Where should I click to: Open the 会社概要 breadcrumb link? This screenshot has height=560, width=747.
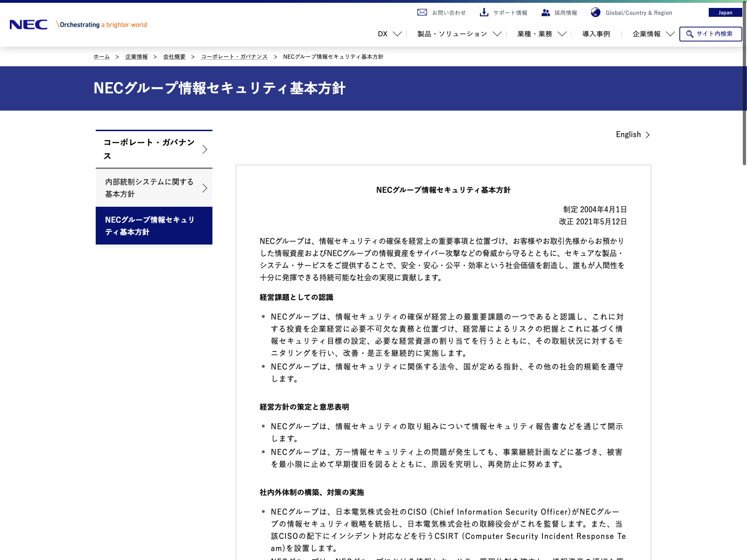click(174, 57)
